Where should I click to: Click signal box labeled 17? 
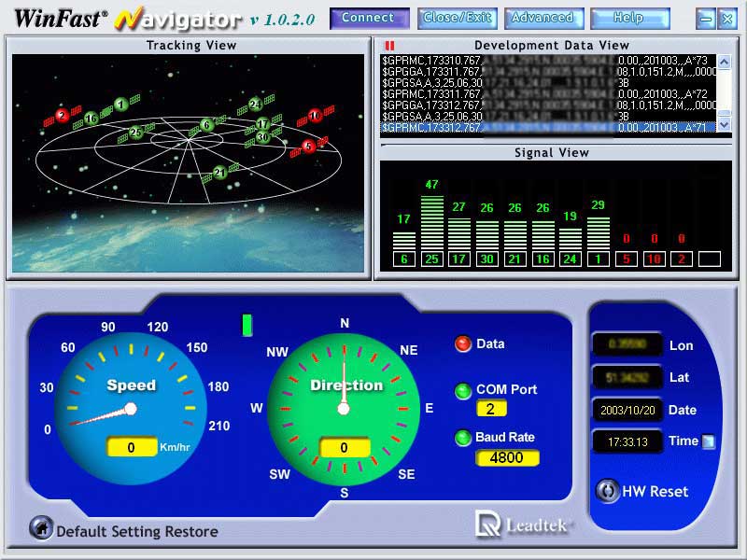tap(459, 259)
